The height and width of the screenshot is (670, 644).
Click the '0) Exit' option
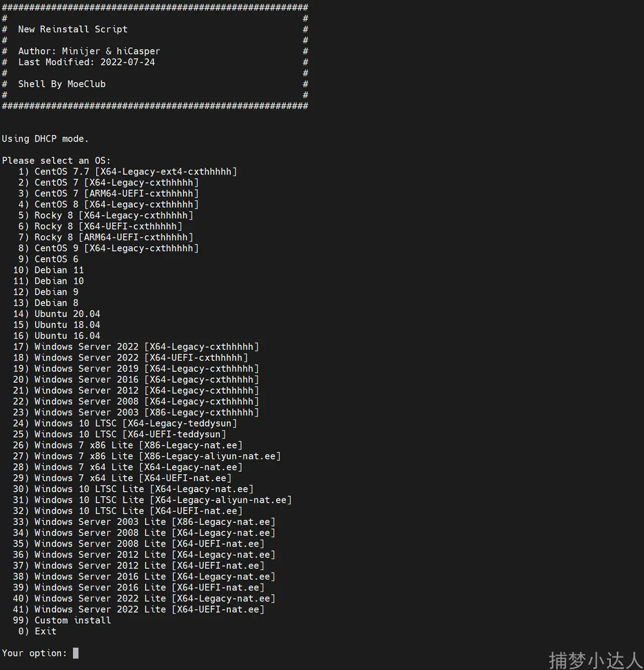tap(45, 631)
